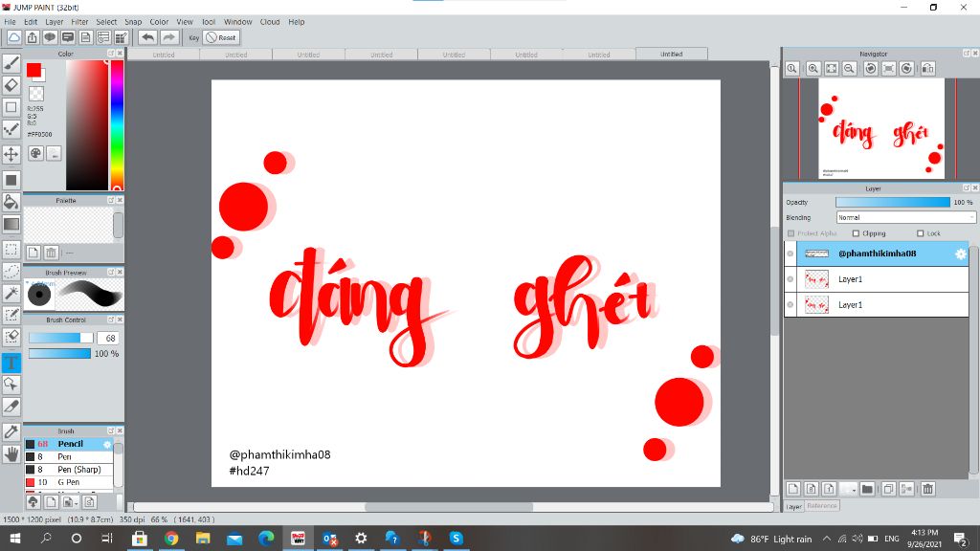
Task: Click the Redo arrow in toolbar
Action: 168,37
